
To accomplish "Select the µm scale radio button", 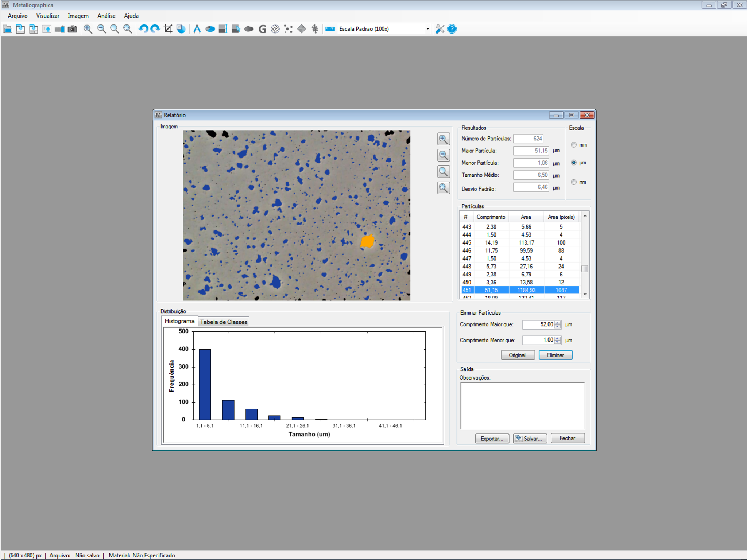I will 574,163.
